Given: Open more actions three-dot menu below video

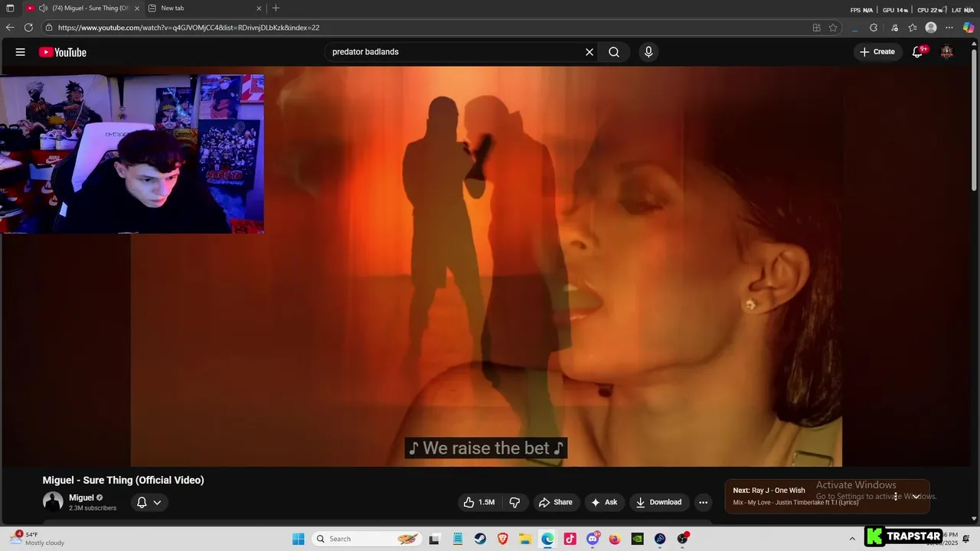Looking at the screenshot, I should point(703,502).
